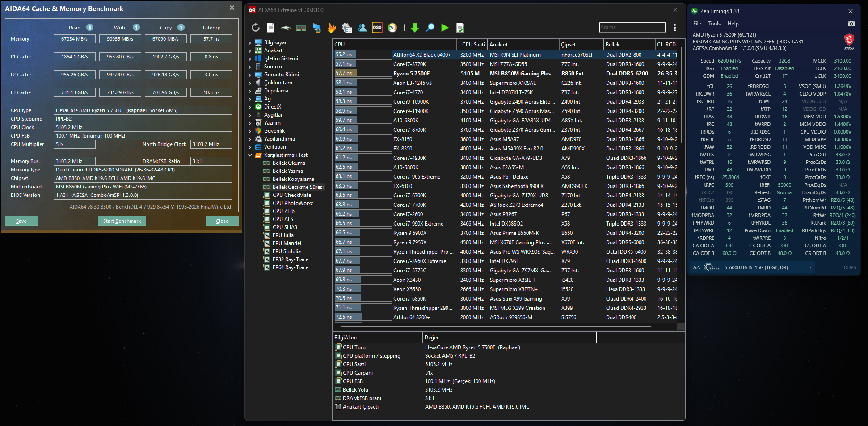Select CPU PhotoWorxx benchmark in the tree
This screenshot has width=868, height=426.
point(293,203)
